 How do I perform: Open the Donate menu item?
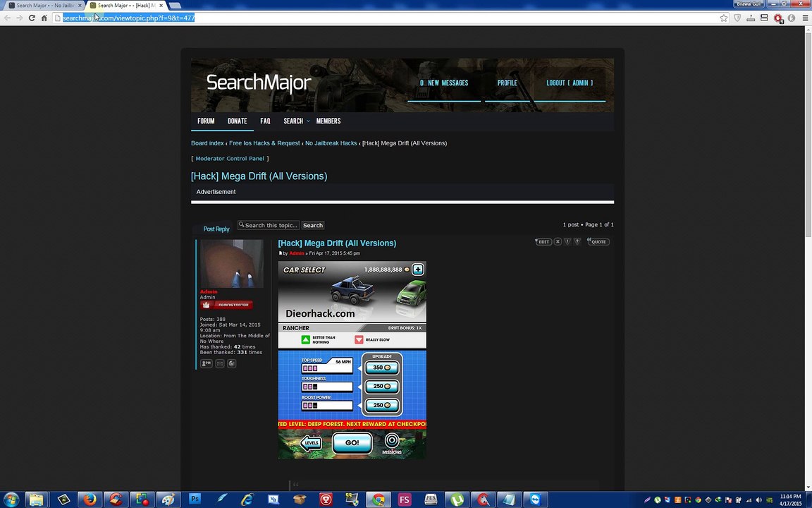(x=237, y=121)
